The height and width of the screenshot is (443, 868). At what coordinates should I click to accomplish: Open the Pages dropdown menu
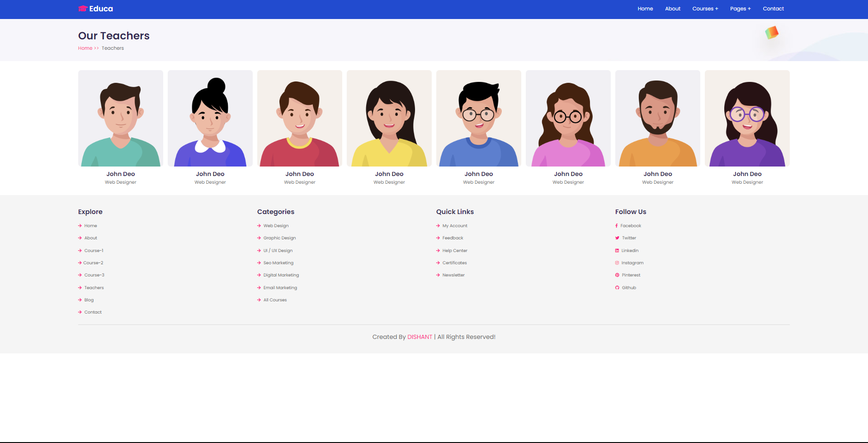click(740, 9)
